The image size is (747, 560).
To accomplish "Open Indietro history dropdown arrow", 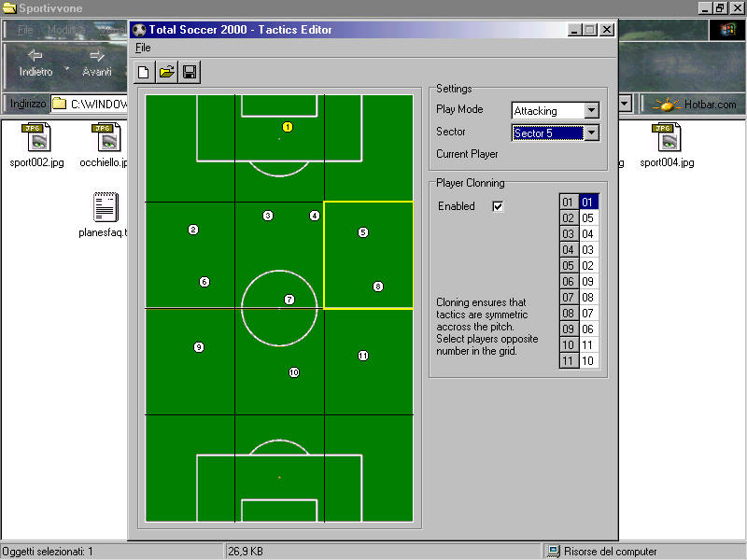I will click(67, 69).
